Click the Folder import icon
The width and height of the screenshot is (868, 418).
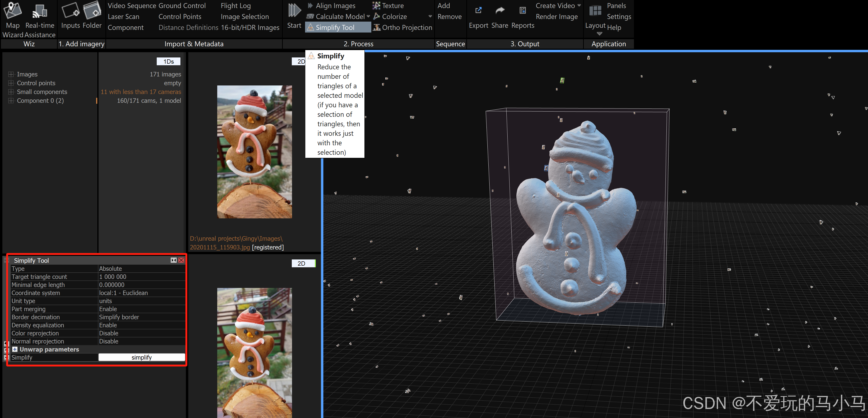92,10
